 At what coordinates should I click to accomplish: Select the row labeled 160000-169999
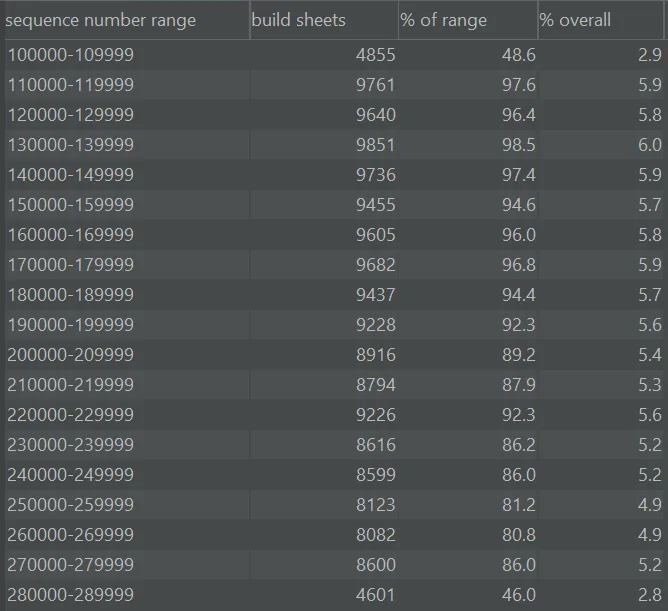click(334, 235)
